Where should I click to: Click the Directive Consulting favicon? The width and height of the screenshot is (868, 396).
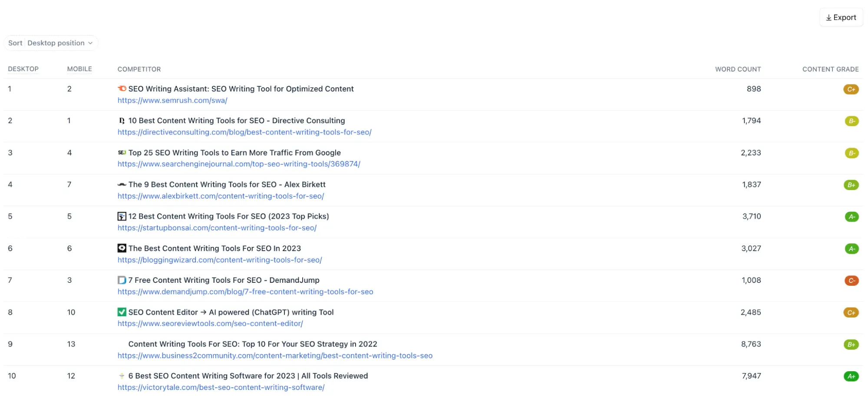[122, 121]
